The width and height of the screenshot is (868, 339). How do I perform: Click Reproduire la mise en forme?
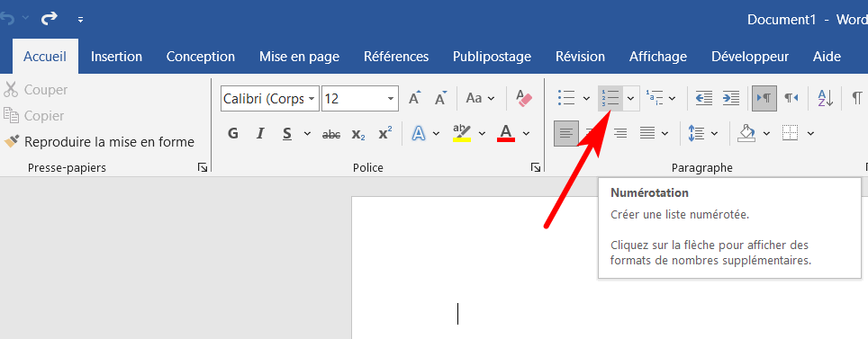pos(109,142)
